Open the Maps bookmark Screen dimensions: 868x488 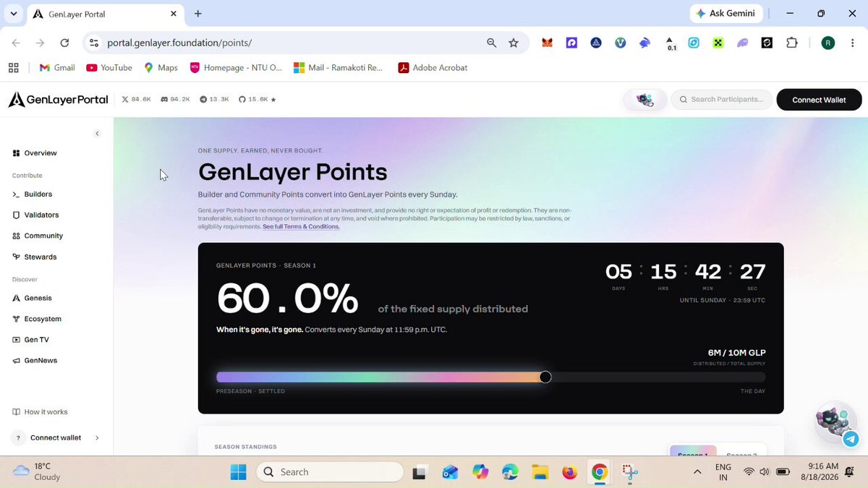point(161,68)
